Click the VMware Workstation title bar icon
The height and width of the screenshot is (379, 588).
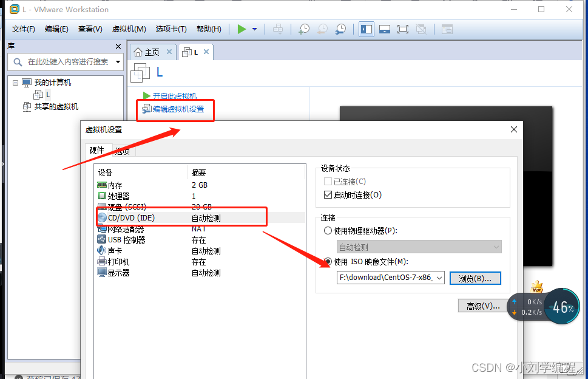click(x=15, y=9)
